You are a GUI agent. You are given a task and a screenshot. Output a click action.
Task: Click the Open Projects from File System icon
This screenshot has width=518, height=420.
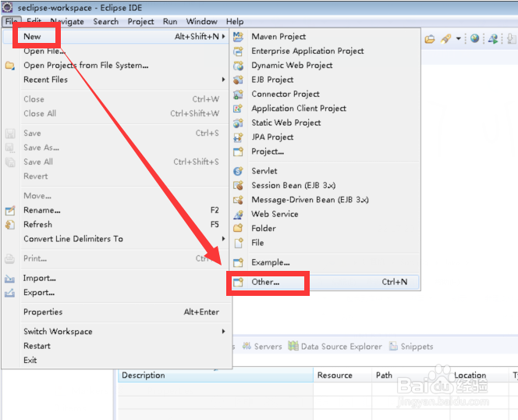coord(10,66)
